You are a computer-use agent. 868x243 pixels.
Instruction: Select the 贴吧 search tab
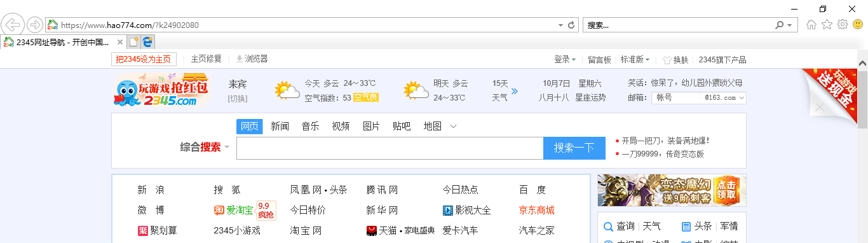pyautogui.click(x=402, y=126)
